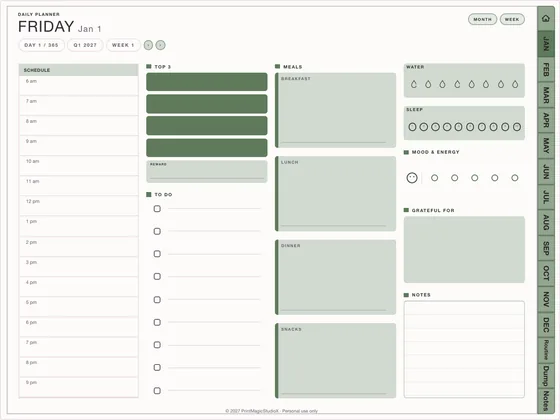This screenshot has width=560, height=420.
Task: Select the last Mood & Energy rating circle
Action: 515,178
